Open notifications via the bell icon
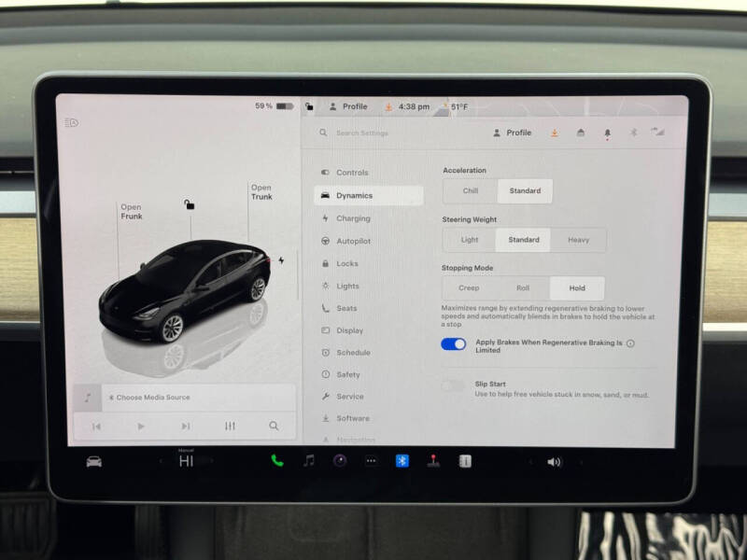The image size is (747, 560). pos(606,133)
